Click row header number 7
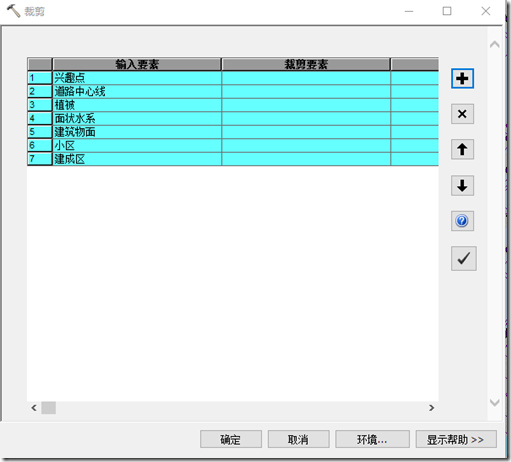The image size is (511, 462). [40, 159]
